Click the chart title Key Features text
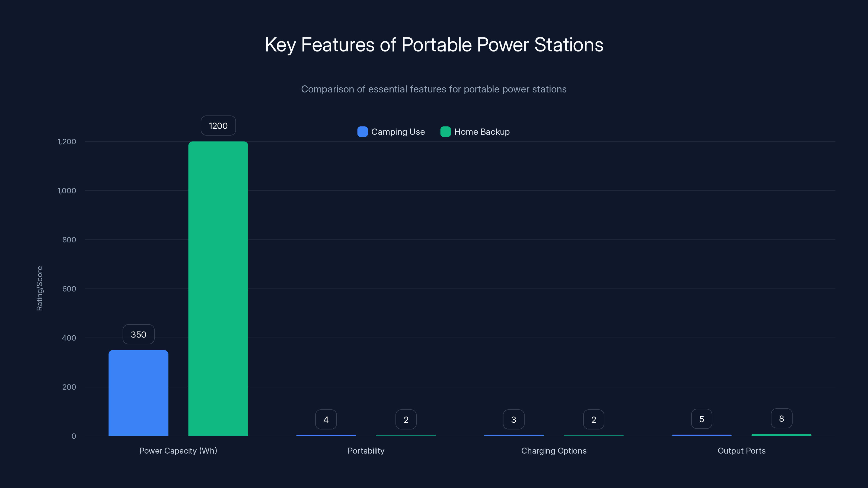868x488 pixels. pyautogui.click(x=434, y=45)
